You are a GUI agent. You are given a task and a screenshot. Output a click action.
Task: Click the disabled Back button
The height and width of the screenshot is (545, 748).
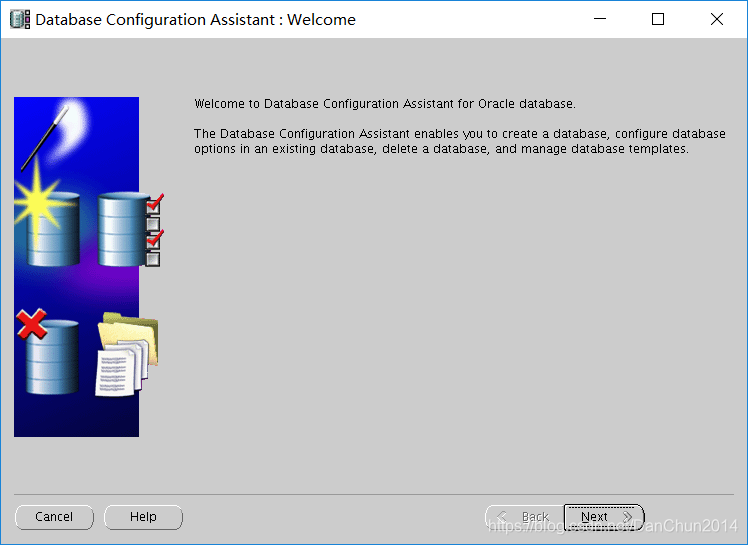525,517
